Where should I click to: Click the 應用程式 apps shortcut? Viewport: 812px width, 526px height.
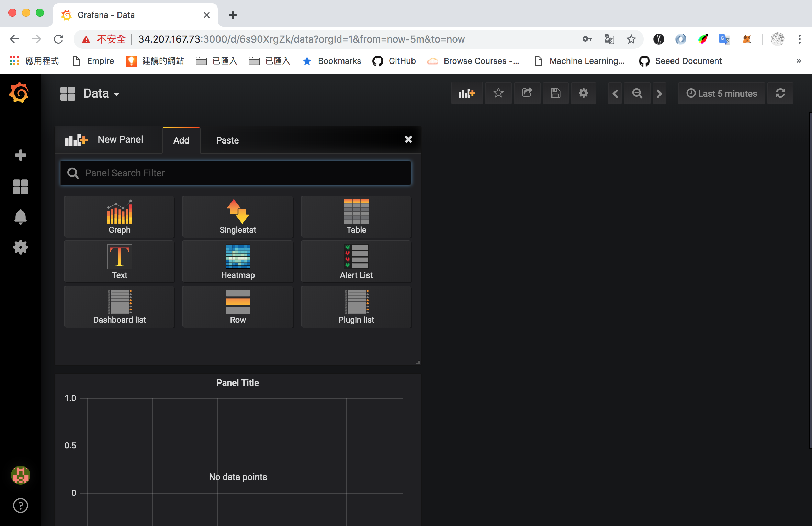[x=34, y=61]
